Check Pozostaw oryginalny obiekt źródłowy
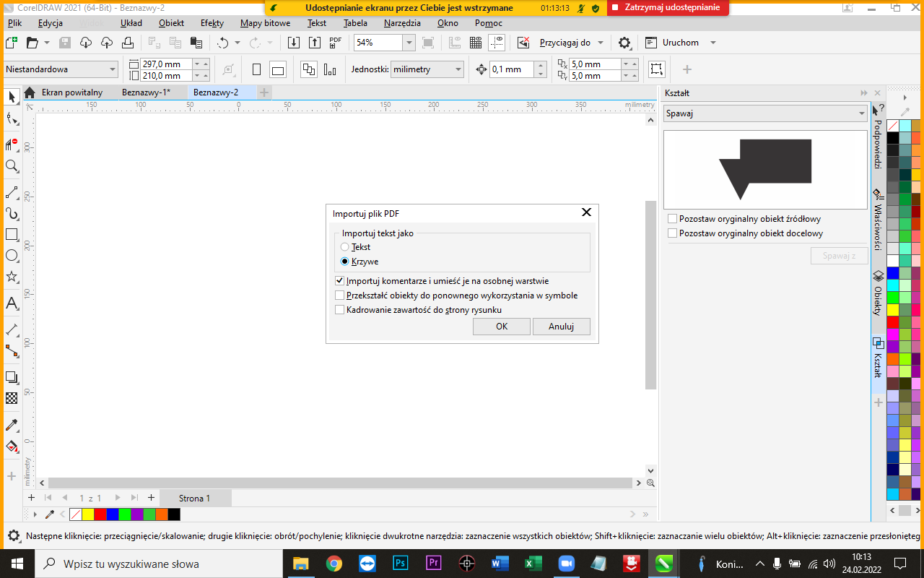This screenshot has width=924, height=578. tap(673, 219)
